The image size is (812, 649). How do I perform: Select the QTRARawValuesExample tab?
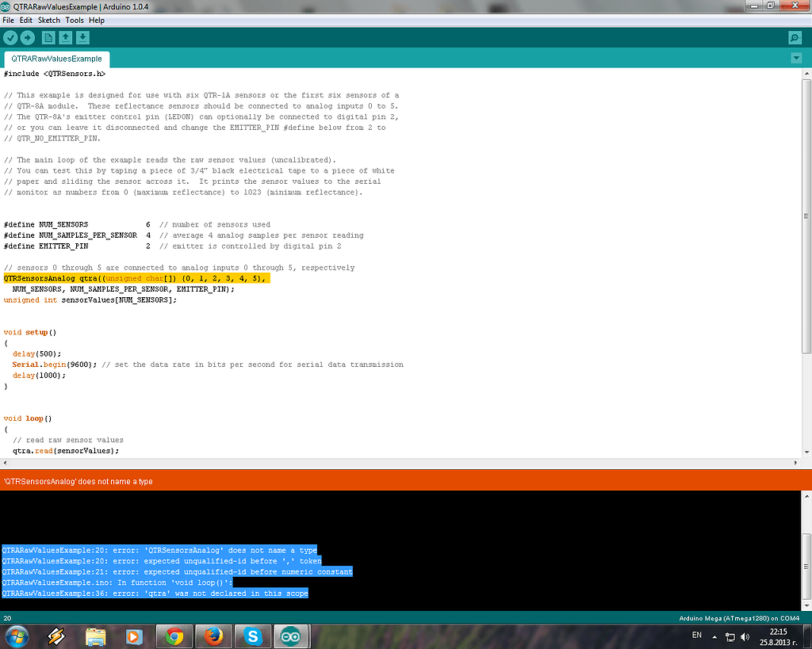[x=56, y=59]
